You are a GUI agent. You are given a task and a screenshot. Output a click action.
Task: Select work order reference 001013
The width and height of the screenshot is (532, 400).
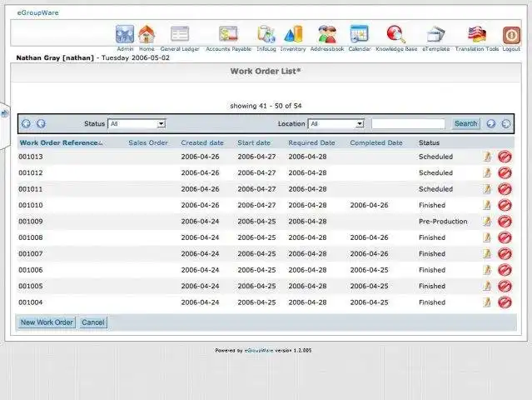pos(31,157)
